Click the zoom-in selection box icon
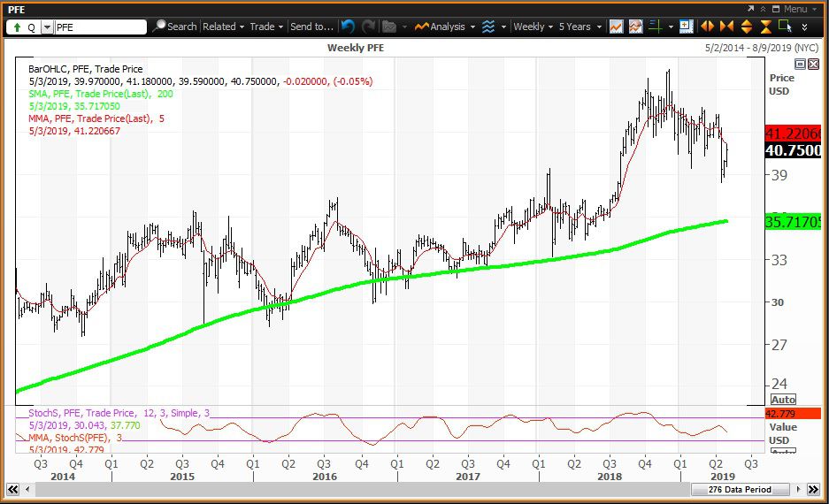829x504 pixels. click(687, 27)
